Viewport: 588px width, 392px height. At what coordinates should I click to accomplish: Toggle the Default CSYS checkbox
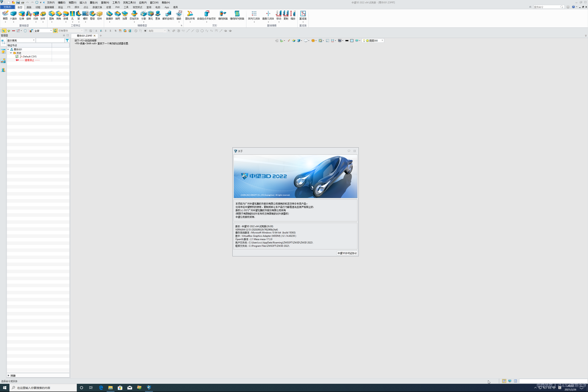point(17,56)
